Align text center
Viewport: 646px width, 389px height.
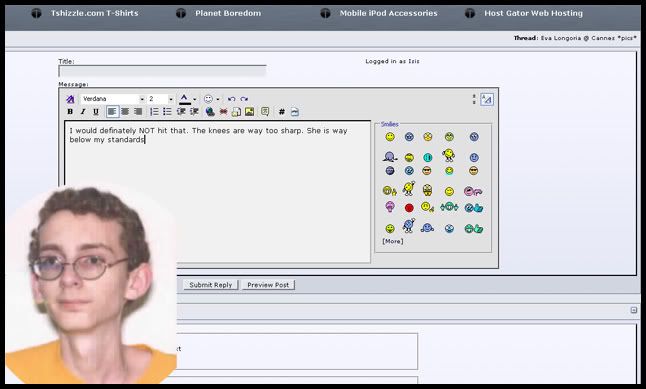click(x=125, y=112)
